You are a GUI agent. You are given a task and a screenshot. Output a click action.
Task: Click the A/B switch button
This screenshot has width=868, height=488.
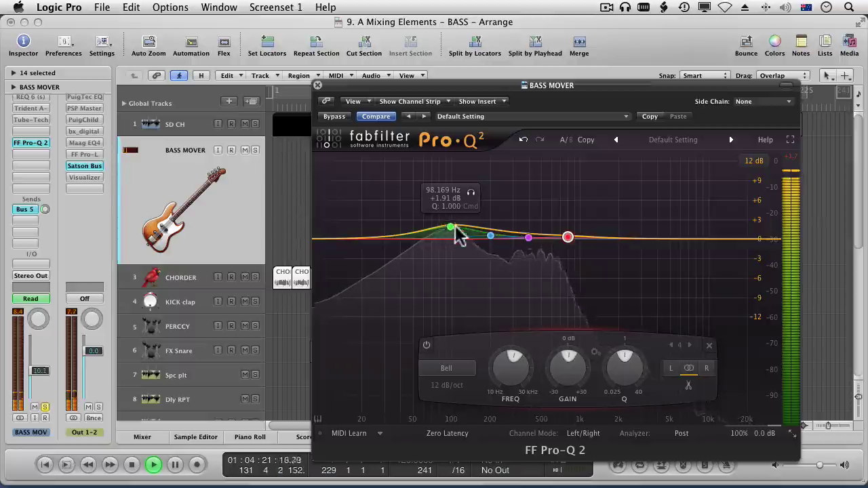coord(566,140)
